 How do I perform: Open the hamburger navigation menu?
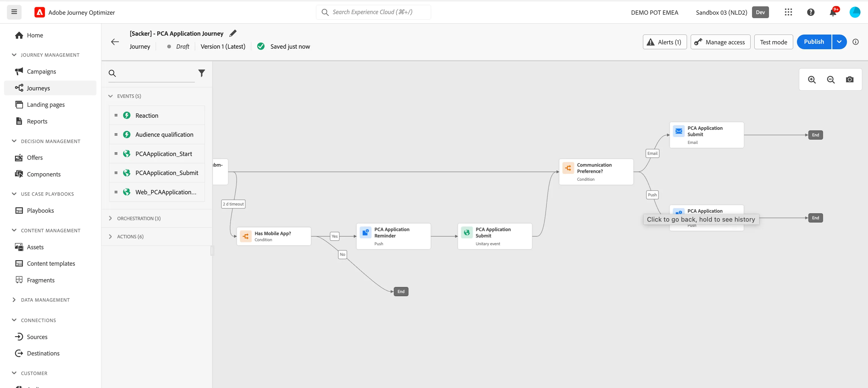14,12
